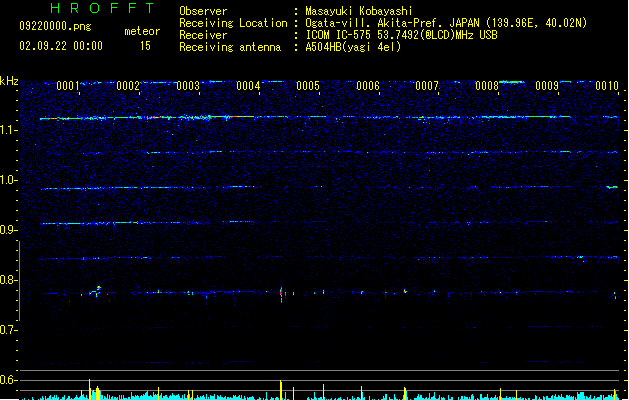Click the 0003 minute marker

188,86
